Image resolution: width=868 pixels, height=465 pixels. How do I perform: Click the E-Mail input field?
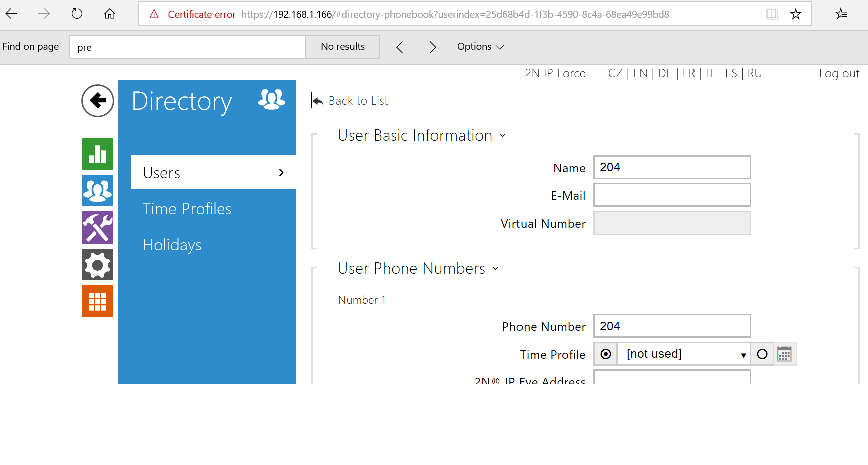coord(671,195)
